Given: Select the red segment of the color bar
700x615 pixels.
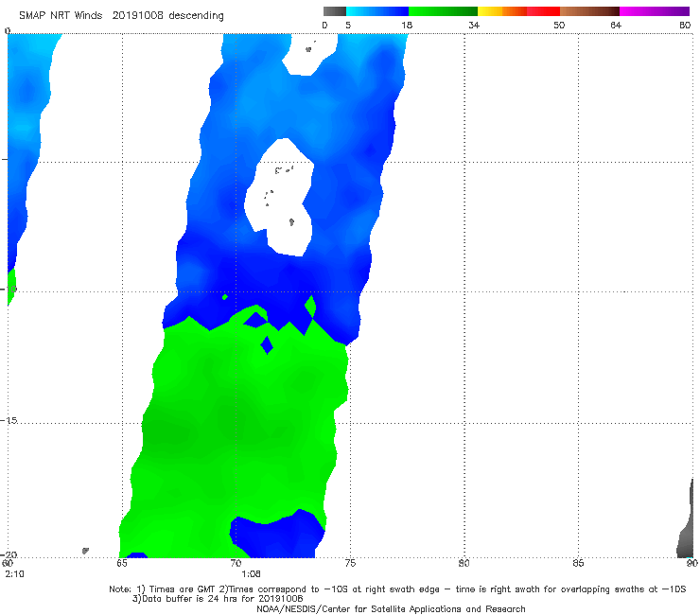Looking at the screenshot, I should pos(543,11).
